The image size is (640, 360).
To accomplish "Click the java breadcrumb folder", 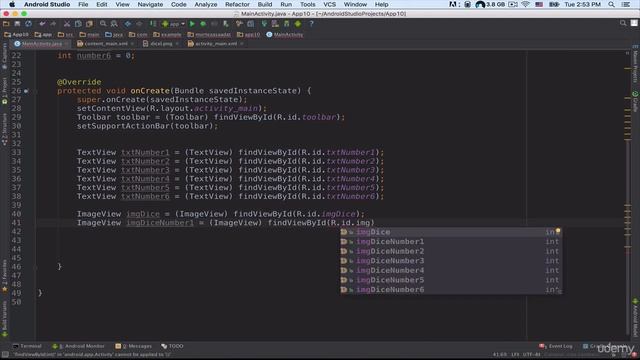I will click(x=114, y=35).
